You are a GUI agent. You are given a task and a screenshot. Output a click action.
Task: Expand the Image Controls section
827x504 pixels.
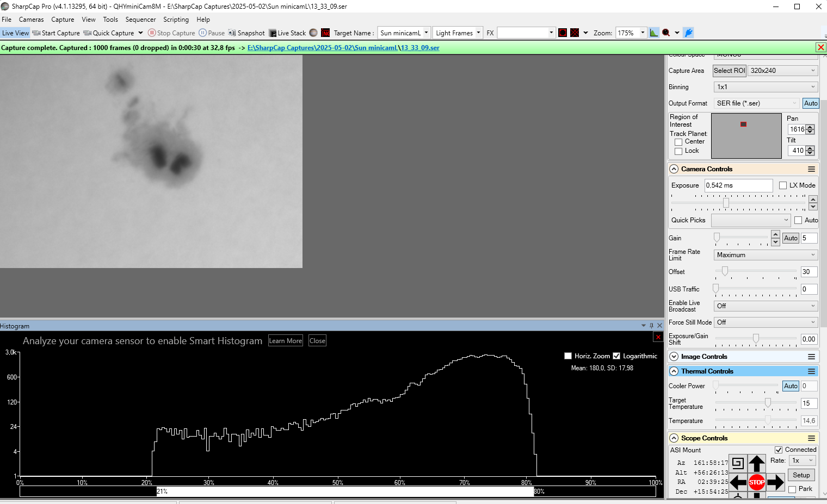(674, 357)
